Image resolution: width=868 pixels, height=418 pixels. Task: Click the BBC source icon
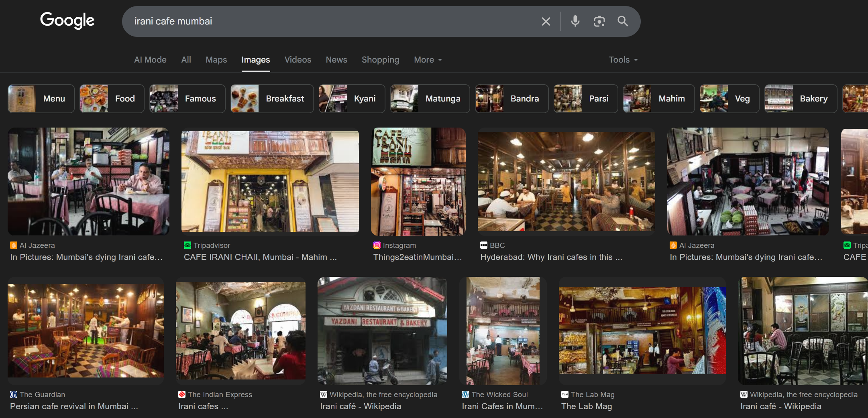[484, 245]
